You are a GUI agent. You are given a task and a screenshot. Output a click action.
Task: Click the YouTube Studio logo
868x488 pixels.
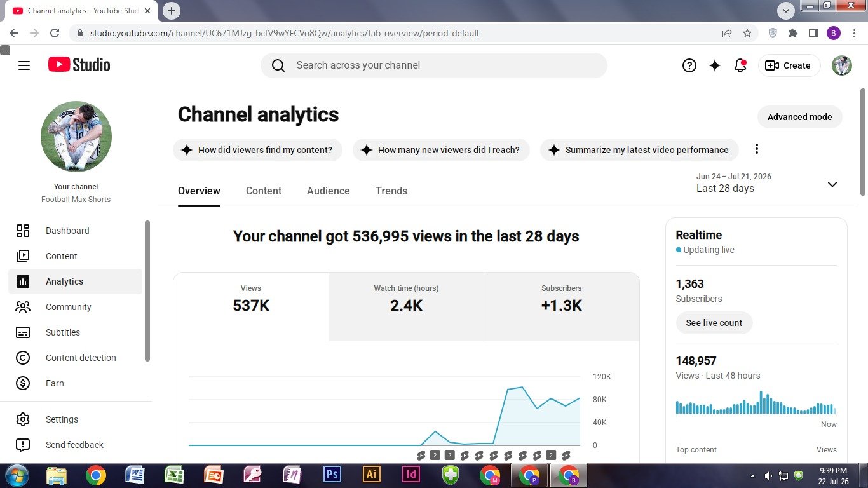79,65
